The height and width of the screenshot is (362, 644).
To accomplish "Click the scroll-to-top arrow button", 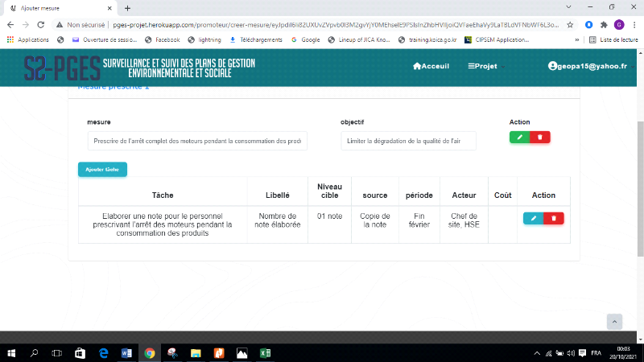I will point(614,322).
